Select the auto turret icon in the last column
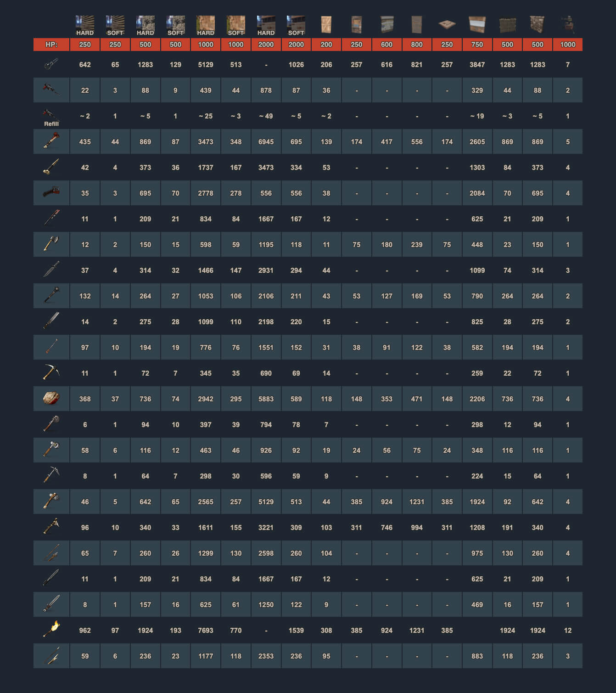 (568, 24)
